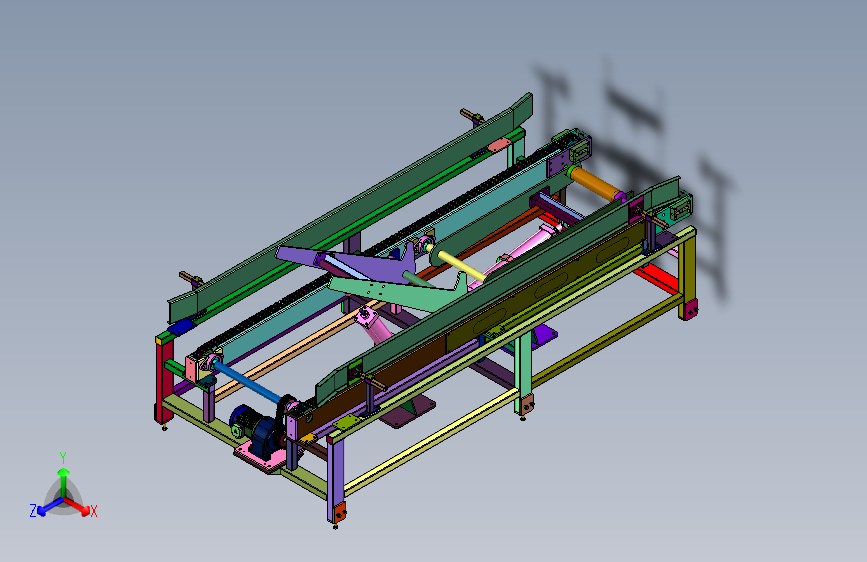Select the blue drive shaft near the motor
Image resolution: width=867 pixels, height=562 pixels.
tap(247, 382)
